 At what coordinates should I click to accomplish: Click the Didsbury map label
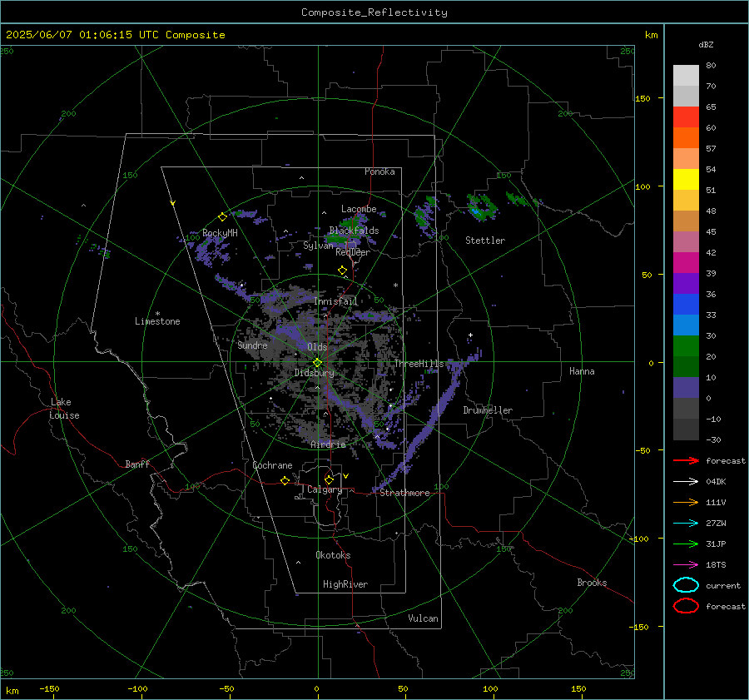[314, 373]
